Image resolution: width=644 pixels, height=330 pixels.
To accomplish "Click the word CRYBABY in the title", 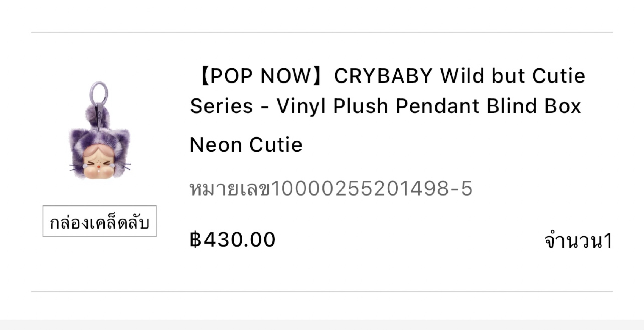I will pyautogui.click(x=383, y=76).
